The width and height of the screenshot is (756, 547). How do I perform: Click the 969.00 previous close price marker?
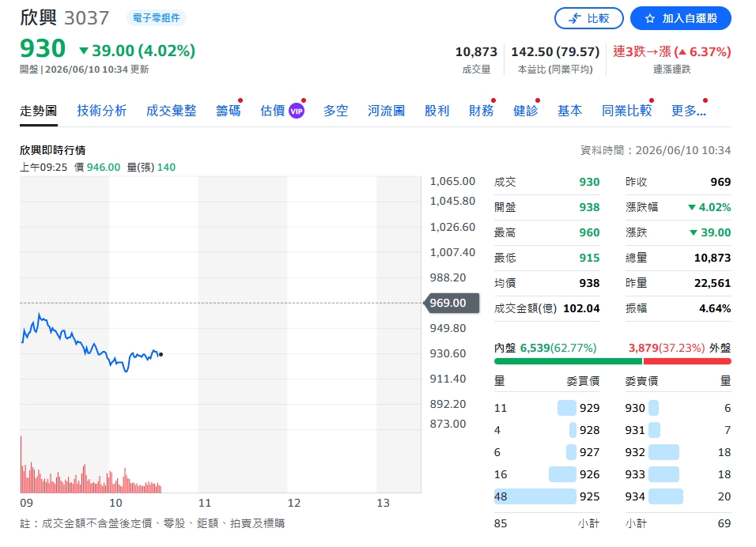coord(452,303)
